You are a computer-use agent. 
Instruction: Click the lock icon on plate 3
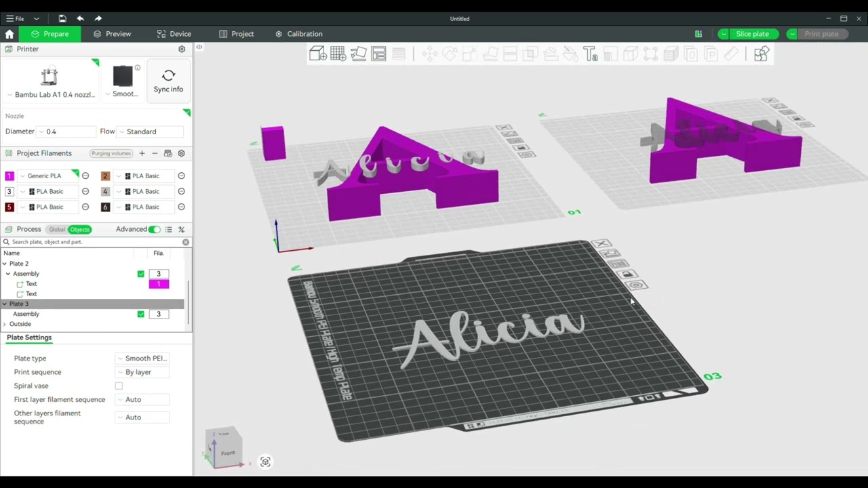(x=628, y=274)
